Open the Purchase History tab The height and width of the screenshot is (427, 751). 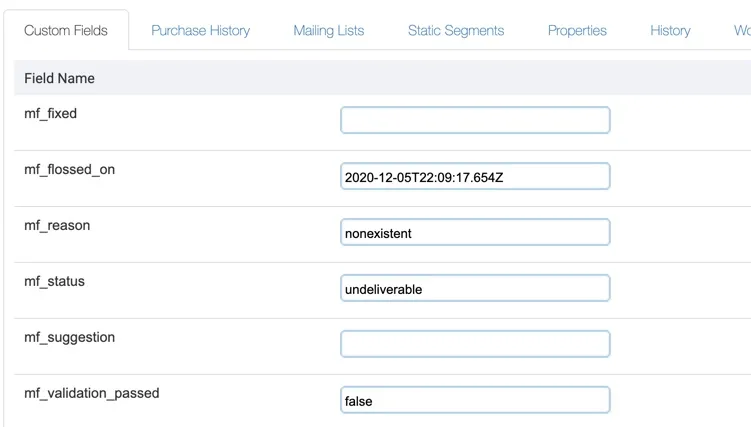coord(200,31)
